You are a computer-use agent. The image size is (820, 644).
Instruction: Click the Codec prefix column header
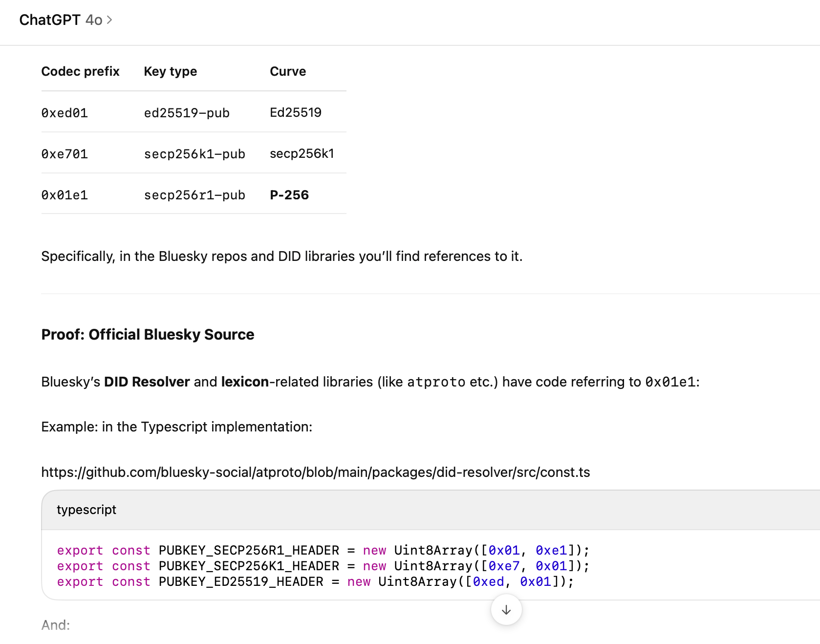point(80,71)
